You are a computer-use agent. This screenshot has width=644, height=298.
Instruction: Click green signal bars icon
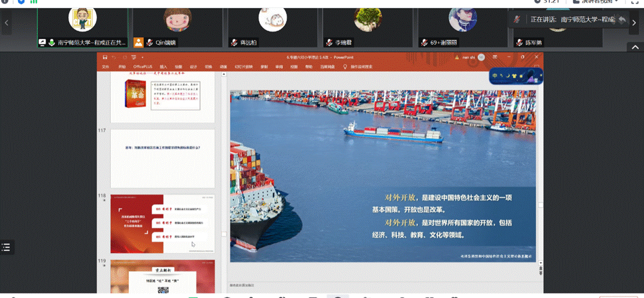point(34,2)
